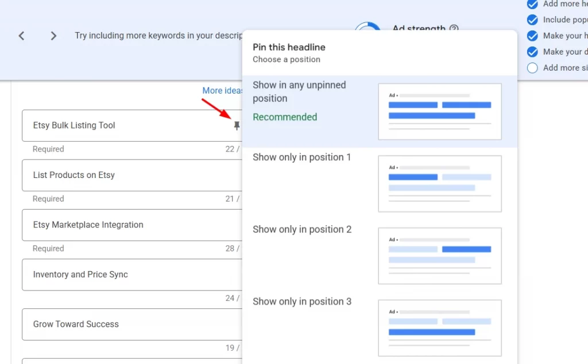Click the unchecked circle beside 'Add more si…'
This screenshot has height=364, width=588.
tap(532, 68)
